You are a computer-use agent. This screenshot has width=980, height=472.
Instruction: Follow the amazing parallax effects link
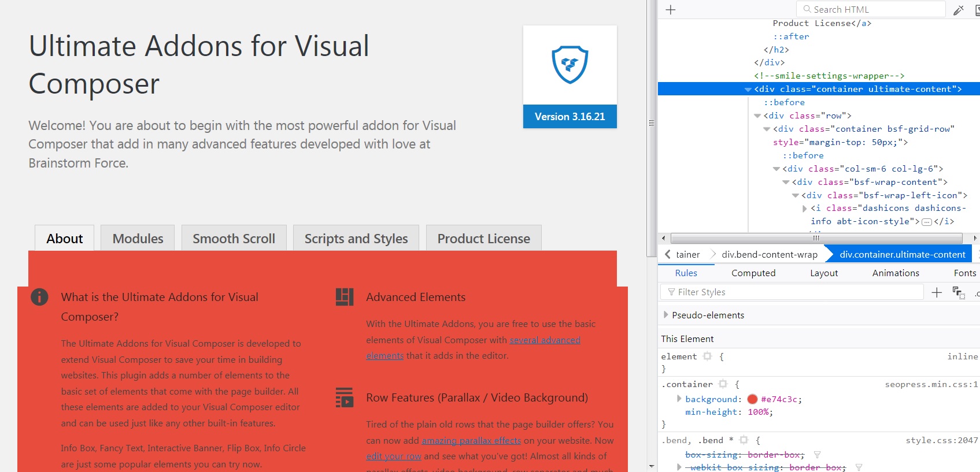click(x=471, y=441)
